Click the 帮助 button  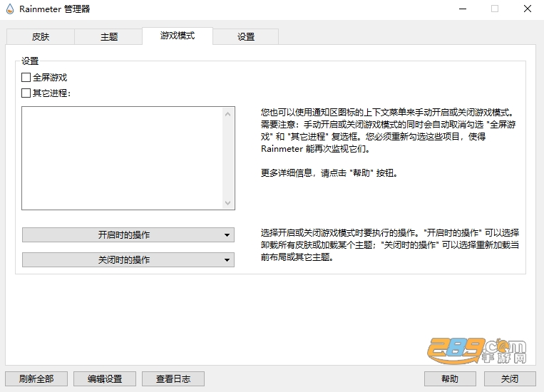(x=450, y=379)
